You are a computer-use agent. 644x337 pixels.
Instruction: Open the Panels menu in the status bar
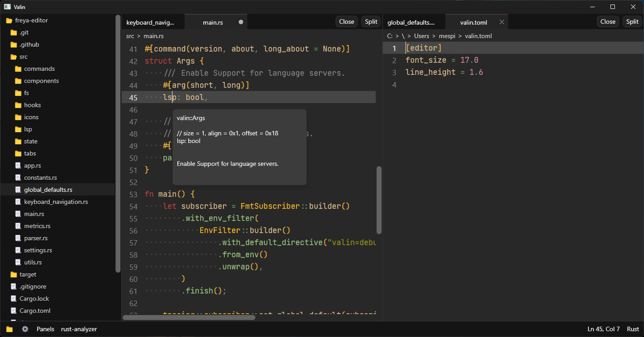[x=45, y=329]
